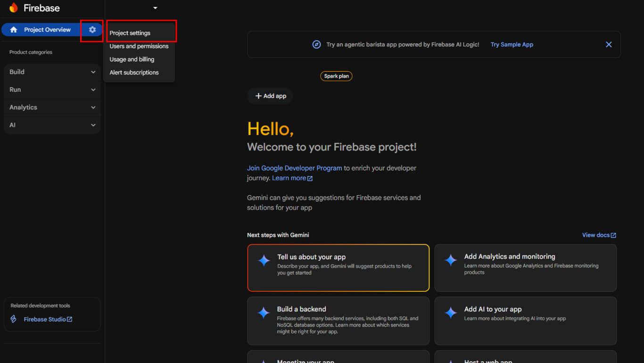Click the sparkle icon beside Build a backend
644x363 pixels.
click(x=264, y=312)
